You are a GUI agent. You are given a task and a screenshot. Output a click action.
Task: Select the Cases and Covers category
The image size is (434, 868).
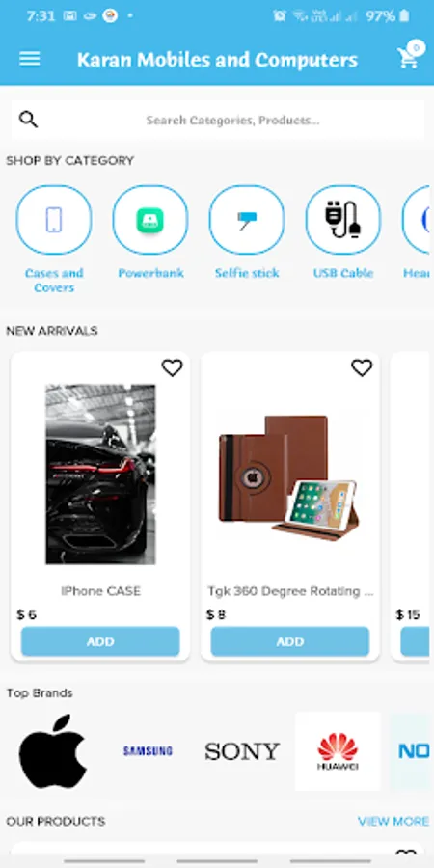click(x=54, y=220)
